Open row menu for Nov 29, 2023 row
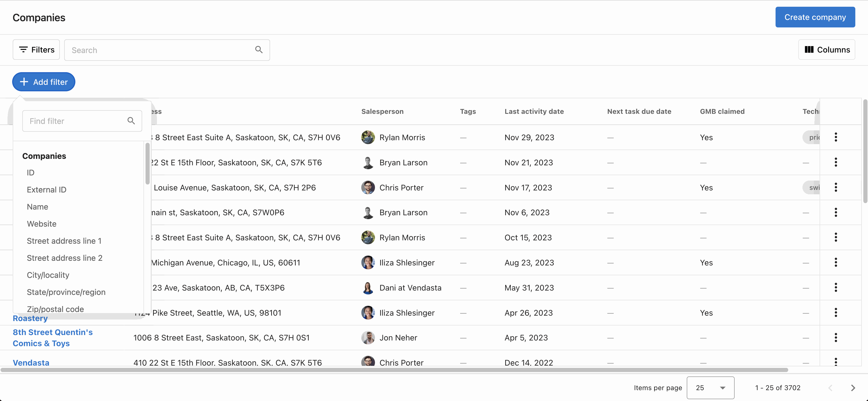The image size is (868, 401). 836,137
